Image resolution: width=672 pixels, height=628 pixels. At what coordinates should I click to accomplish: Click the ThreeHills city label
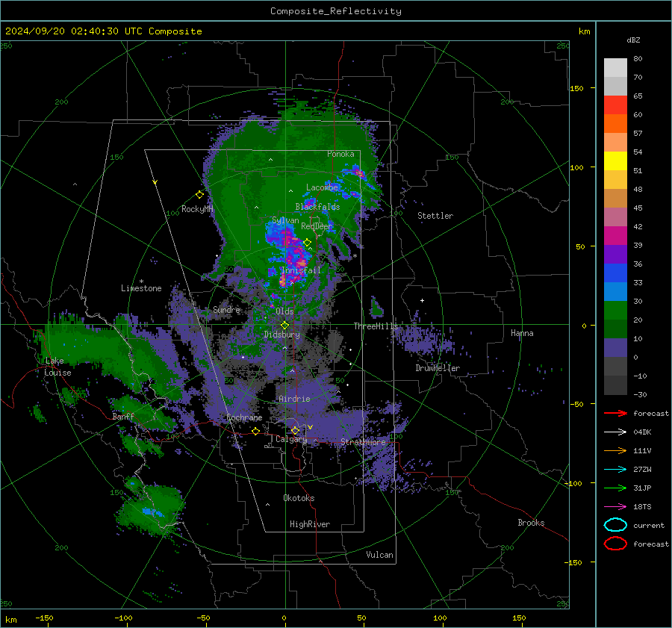(376, 326)
